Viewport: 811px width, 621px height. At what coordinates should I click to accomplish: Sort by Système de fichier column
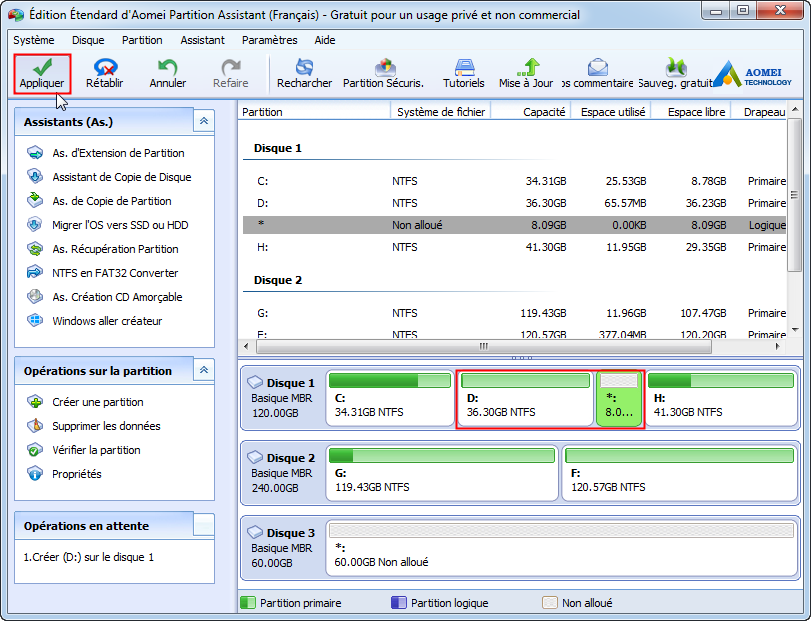coord(441,112)
